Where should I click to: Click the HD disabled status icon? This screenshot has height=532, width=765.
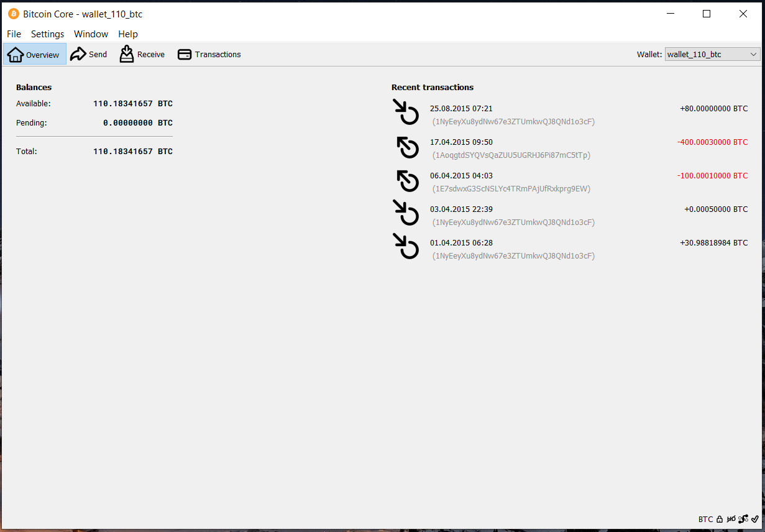(731, 519)
